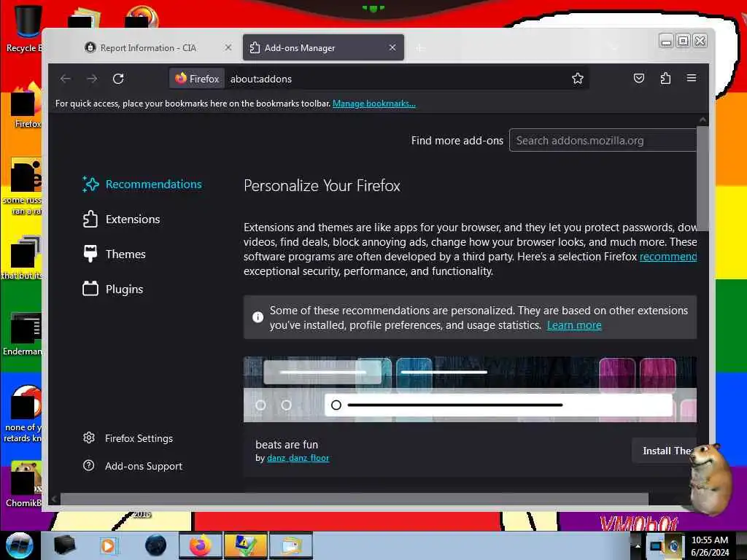Click the Windows Start orb
Image resolution: width=747 pixels, height=560 pixels.
[20, 545]
